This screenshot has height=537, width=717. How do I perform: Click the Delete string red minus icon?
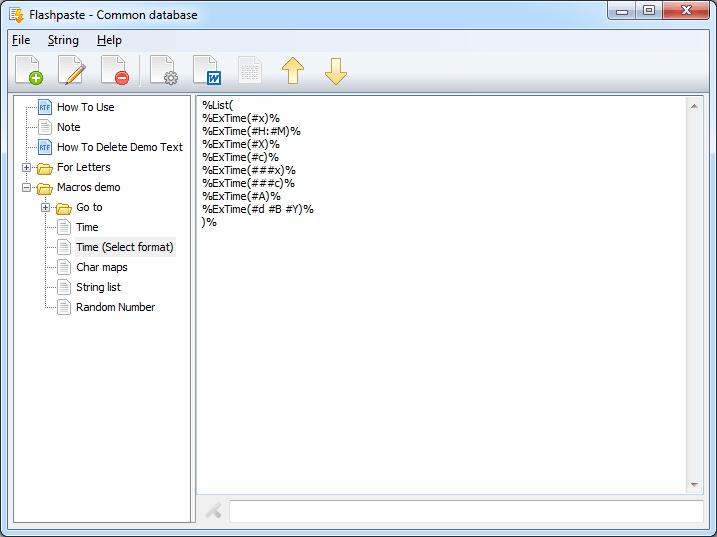tap(115, 70)
